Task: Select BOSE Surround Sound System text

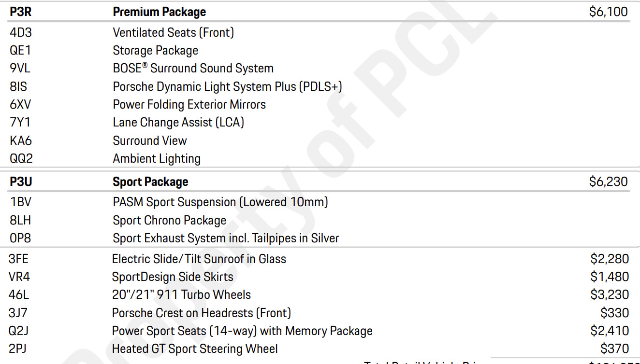Action: (193, 68)
